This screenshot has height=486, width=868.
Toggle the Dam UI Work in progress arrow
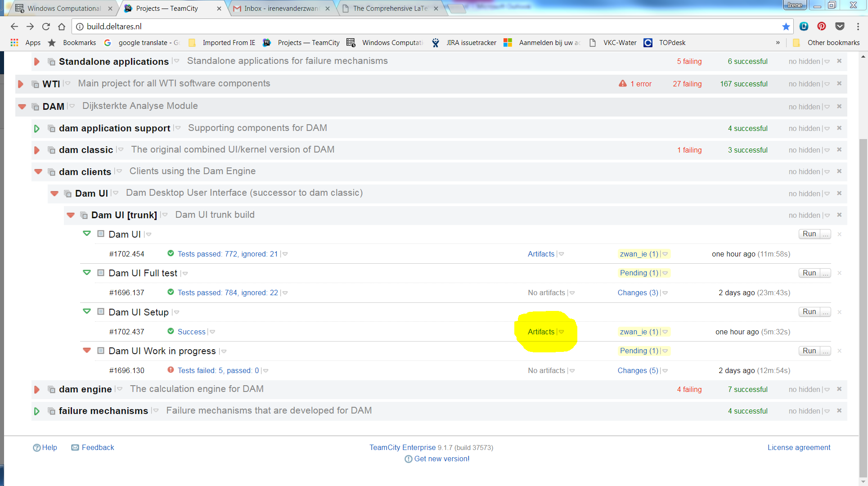pyautogui.click(x=87, y=350)
